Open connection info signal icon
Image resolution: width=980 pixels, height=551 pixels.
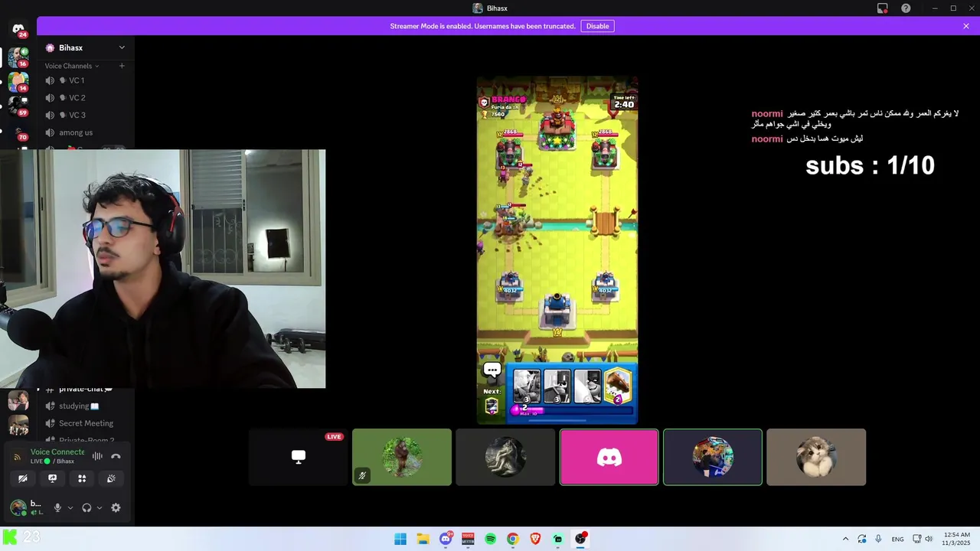point(18,457)
